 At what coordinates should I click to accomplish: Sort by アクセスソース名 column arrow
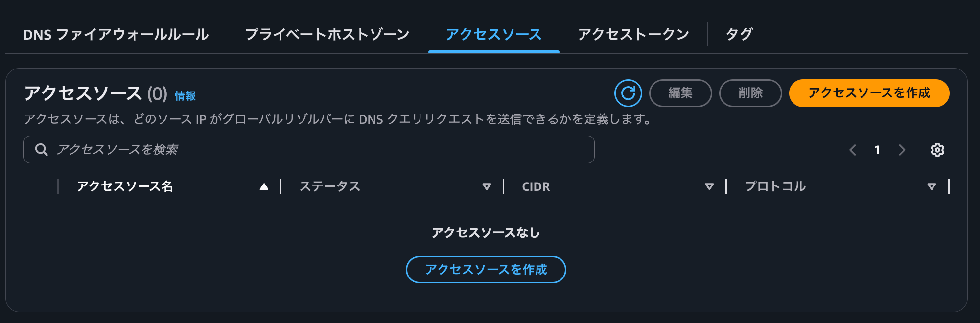(265, 186)
